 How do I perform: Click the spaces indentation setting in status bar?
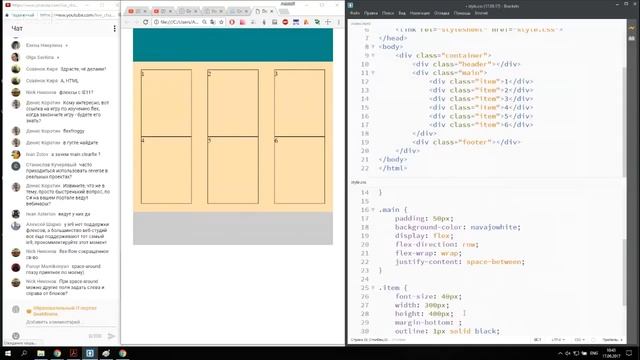613,340
